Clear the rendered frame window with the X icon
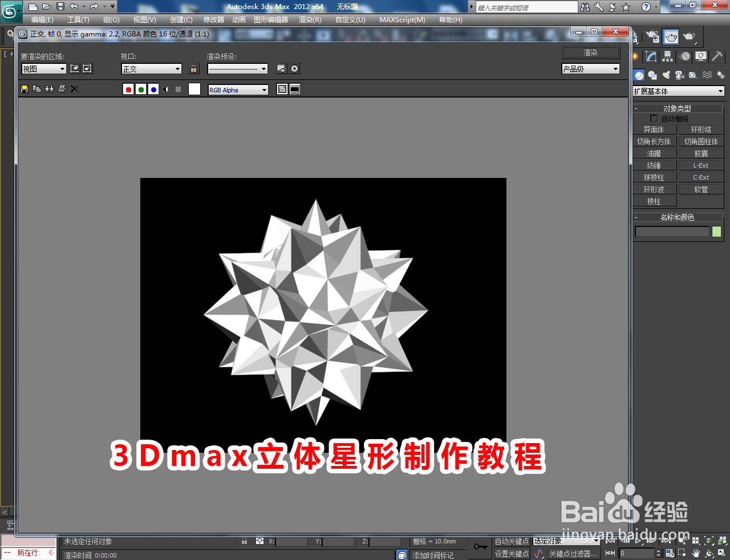 pos(73,89)
